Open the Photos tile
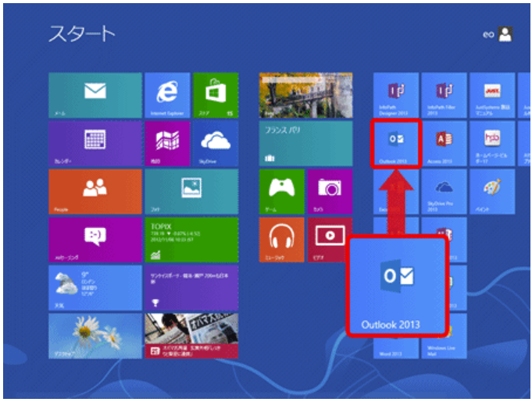This screenshot has height=402, width=532. click(x=191, y=191)
